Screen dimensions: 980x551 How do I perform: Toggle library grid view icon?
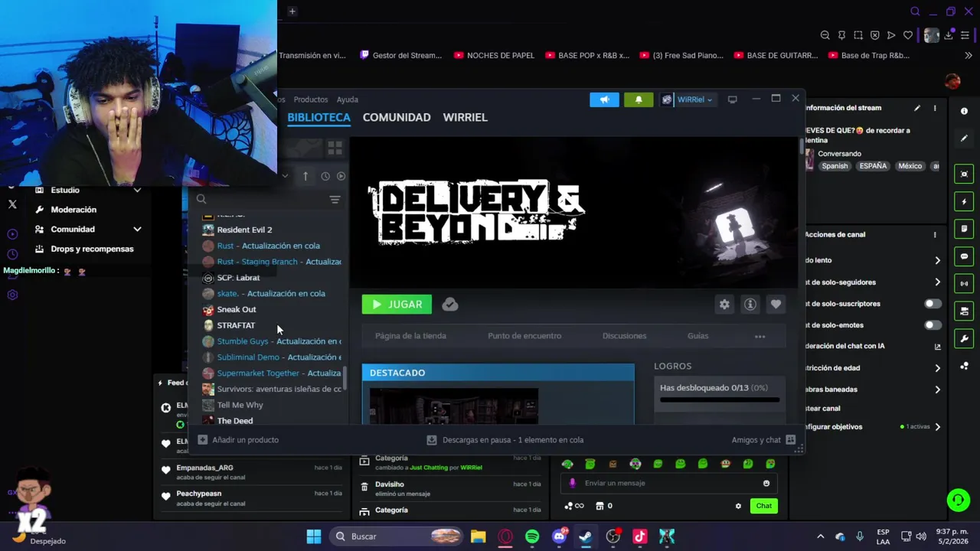pos(335,147)
